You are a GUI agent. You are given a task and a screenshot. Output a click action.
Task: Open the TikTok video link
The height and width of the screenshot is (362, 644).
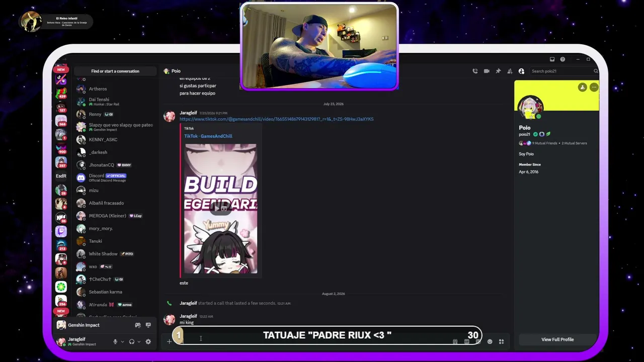277,119
